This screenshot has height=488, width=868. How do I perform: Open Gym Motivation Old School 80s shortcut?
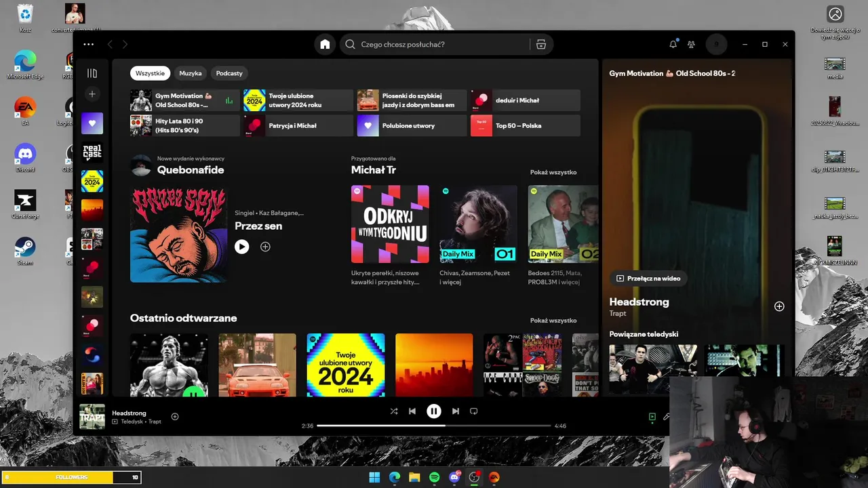click(x=184, y=100)
